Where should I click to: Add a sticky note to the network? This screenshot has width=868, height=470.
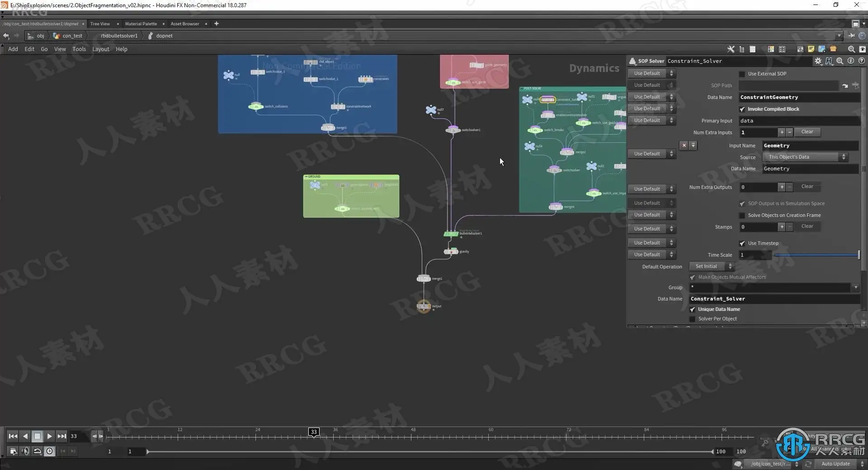811,49
